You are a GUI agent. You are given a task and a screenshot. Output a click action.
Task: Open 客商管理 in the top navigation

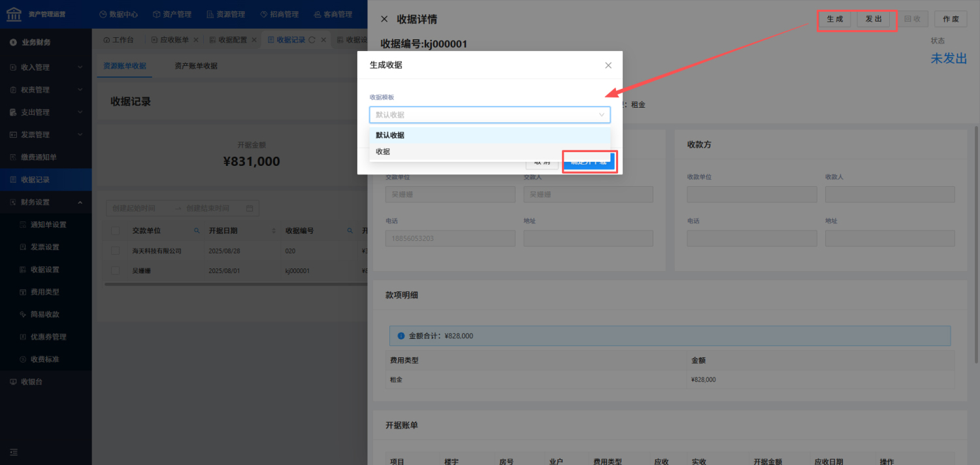click(333, 14)
